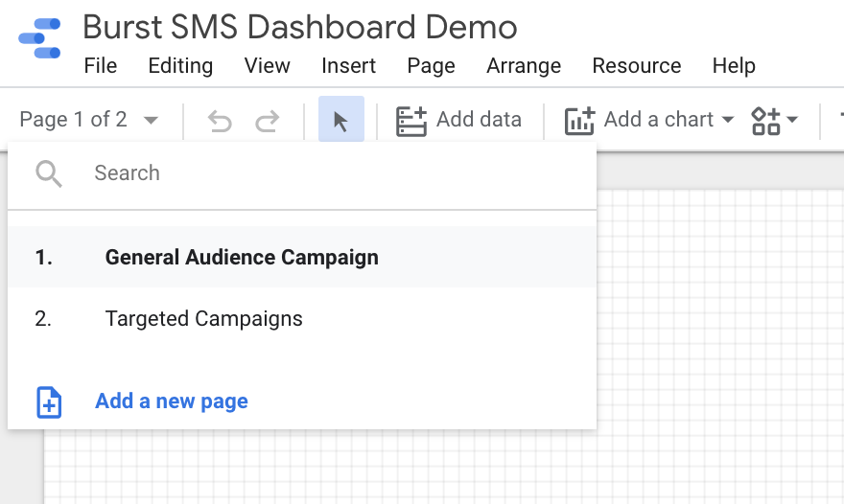Open the Insert menu

(348, 65)
